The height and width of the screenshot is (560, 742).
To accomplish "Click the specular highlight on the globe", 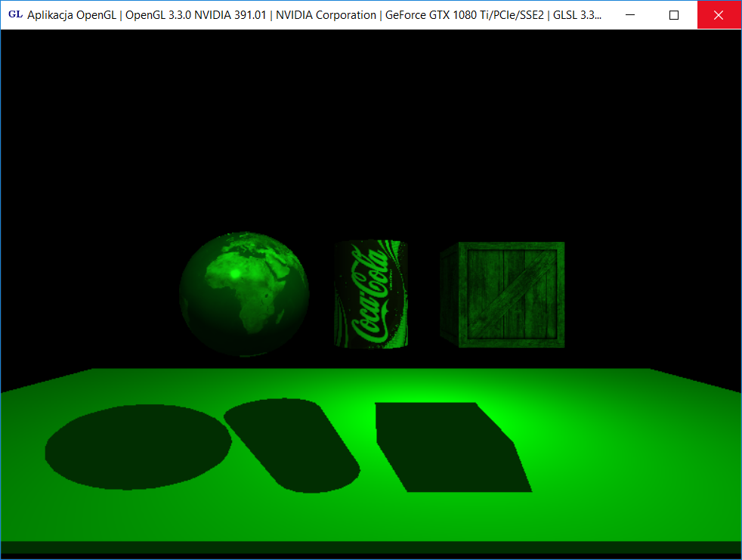I will [235, 273].
